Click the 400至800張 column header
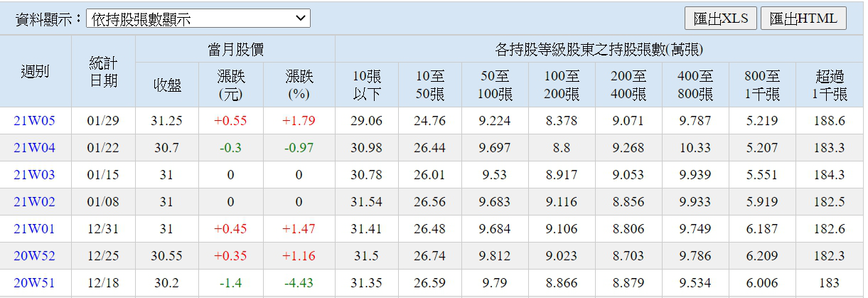 pyautogui.click(x=695, y=85)
